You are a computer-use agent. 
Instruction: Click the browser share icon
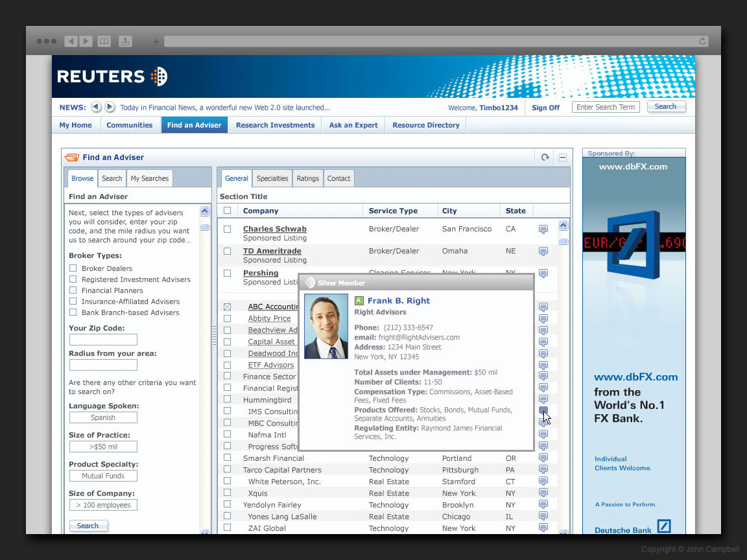pos(125,41)
